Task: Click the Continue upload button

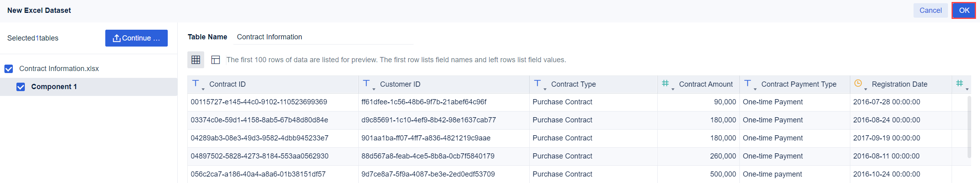Action: [x=136, y=38]
